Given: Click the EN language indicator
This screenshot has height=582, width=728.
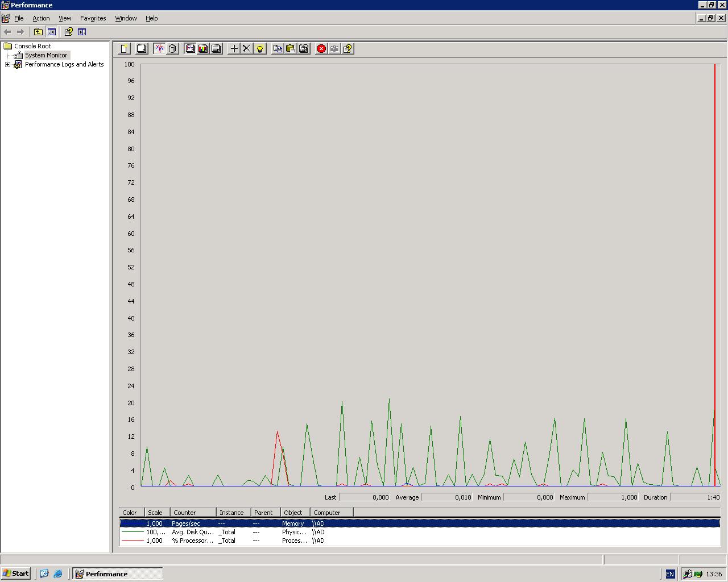Looking at the screenshot, I should click(670, 574).
